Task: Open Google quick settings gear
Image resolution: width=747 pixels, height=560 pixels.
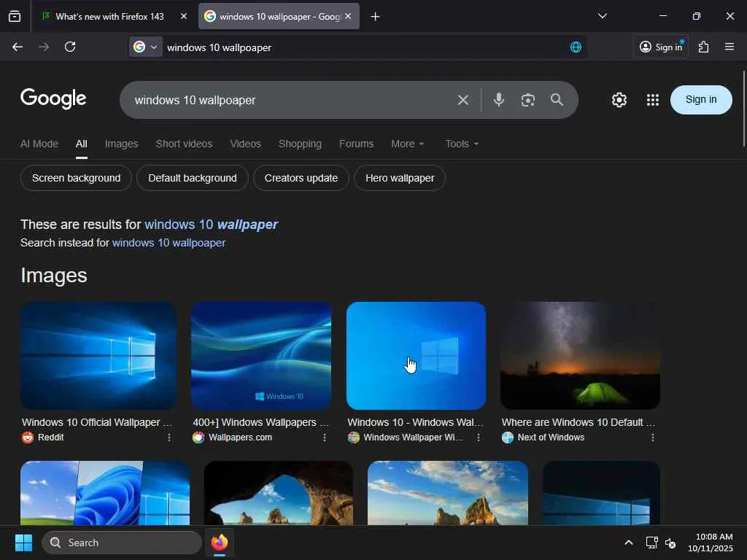Action: click(619, 100)
